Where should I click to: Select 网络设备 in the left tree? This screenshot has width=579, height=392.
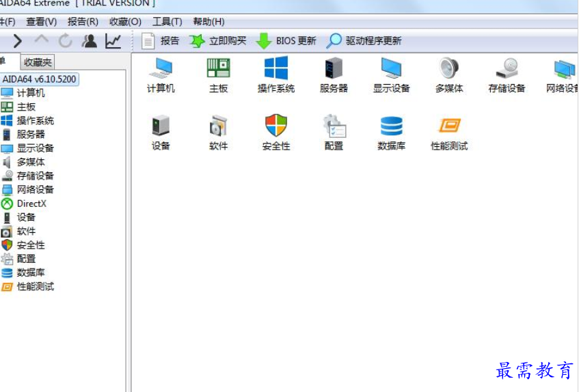coord(27,190)
